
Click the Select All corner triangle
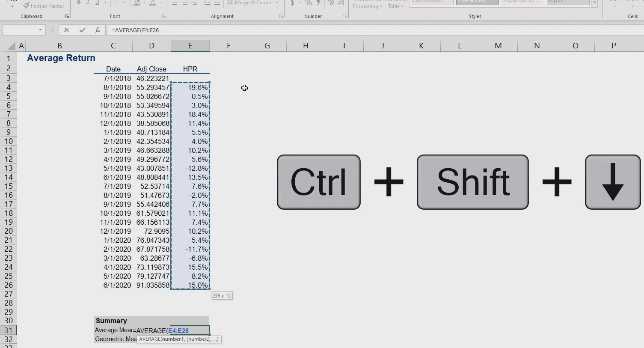click(12, 46)
